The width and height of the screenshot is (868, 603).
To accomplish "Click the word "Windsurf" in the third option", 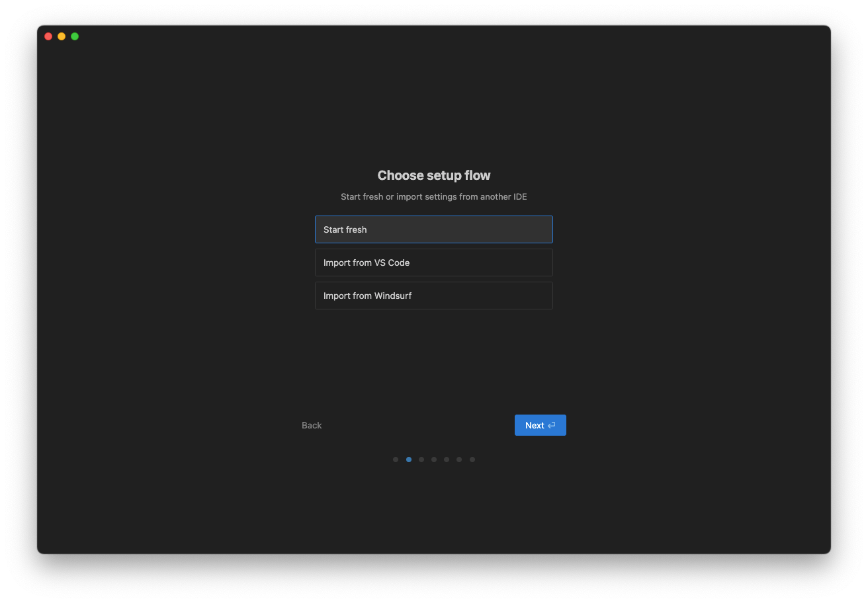I will (393, 296).
